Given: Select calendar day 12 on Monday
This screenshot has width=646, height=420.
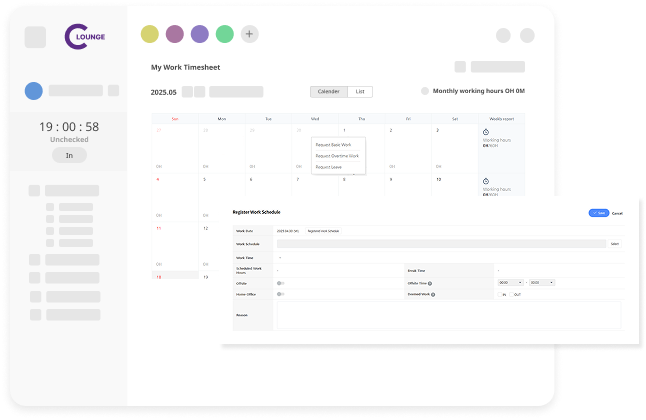Looking at the screenshot, I should coord(206,228).
